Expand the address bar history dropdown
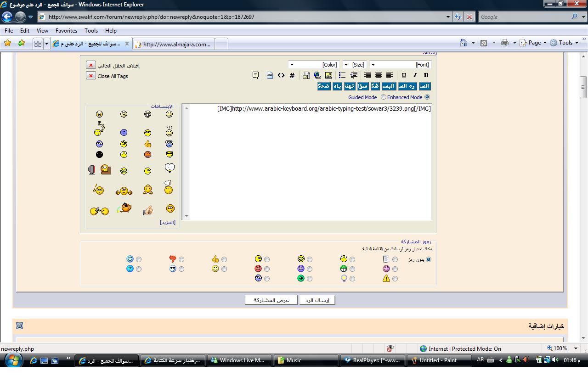Image resolution: width=588 pixels, height=376 pixels. click(x=448, y=17)
